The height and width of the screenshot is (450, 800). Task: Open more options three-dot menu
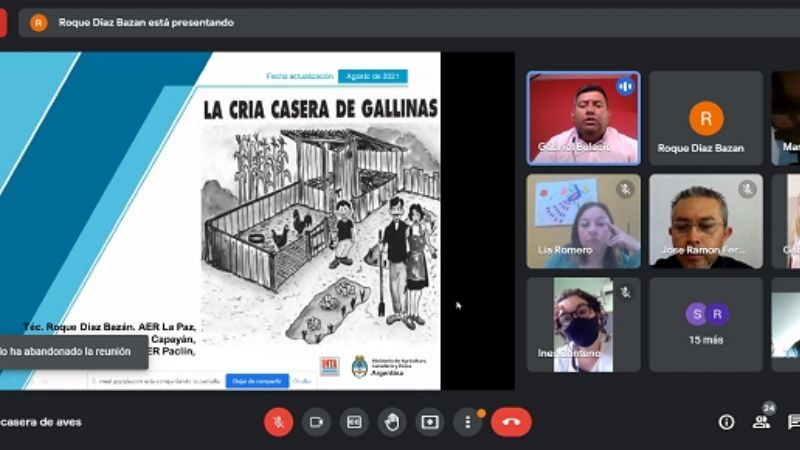467,422
